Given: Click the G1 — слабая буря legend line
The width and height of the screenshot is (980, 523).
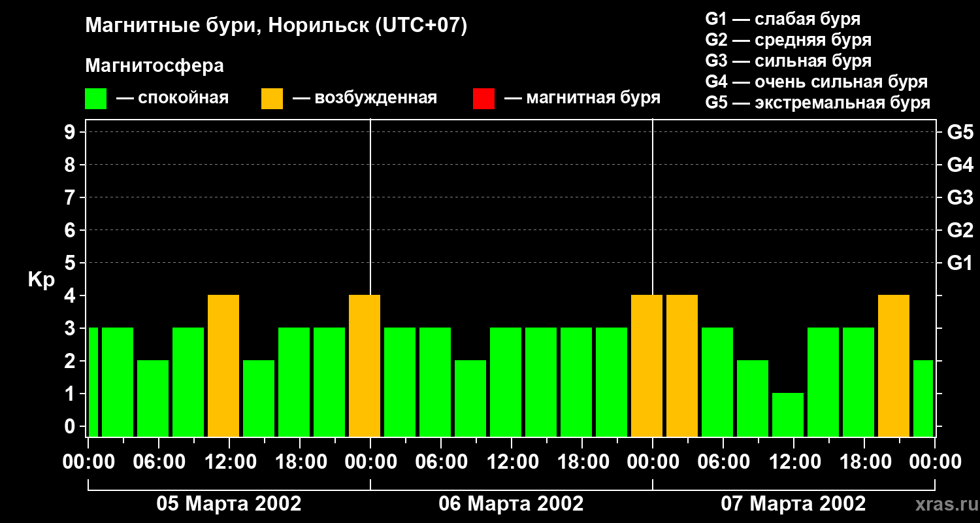Looking at the screenshot, I should [783, 19].
